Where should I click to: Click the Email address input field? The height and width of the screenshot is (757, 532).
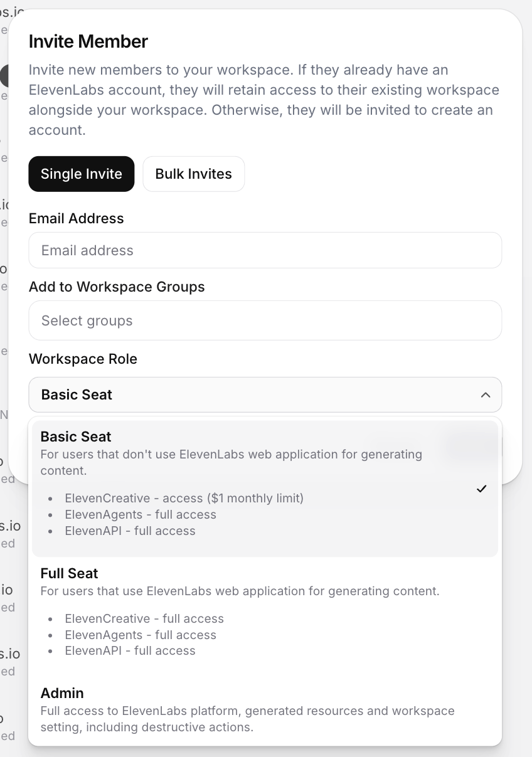coord(265,250)
